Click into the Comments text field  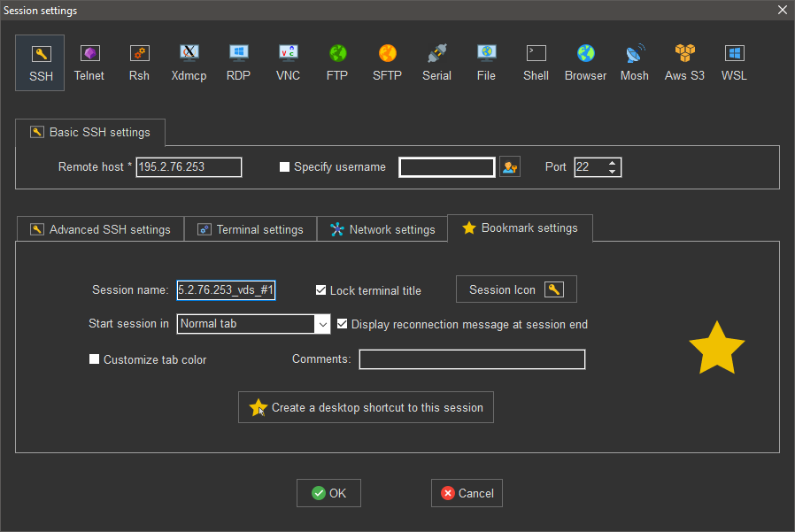471,359
